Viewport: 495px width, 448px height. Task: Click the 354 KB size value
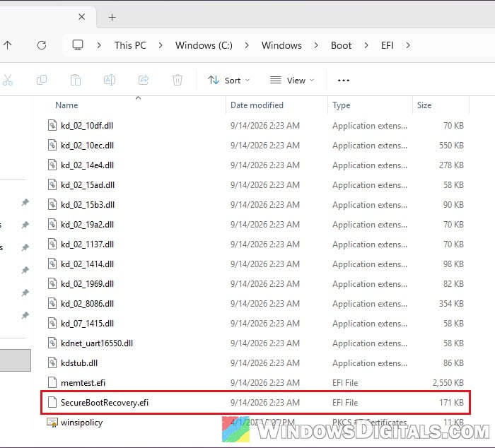tap(451, 304)
